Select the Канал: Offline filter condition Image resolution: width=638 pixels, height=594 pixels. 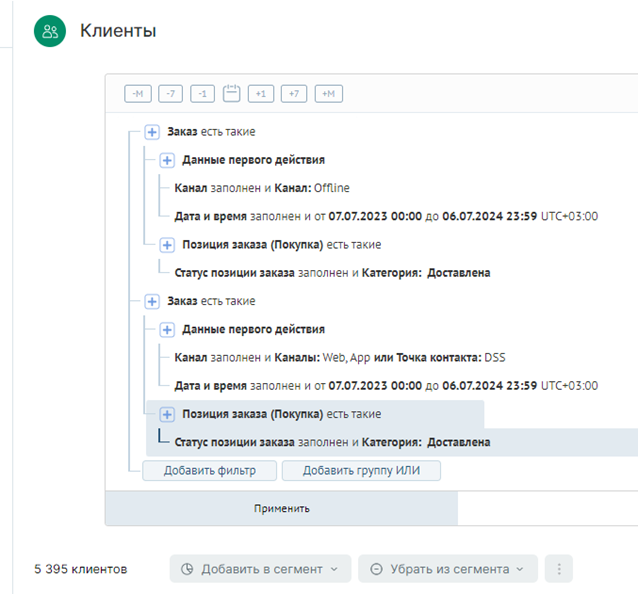[x=261, y=188]
